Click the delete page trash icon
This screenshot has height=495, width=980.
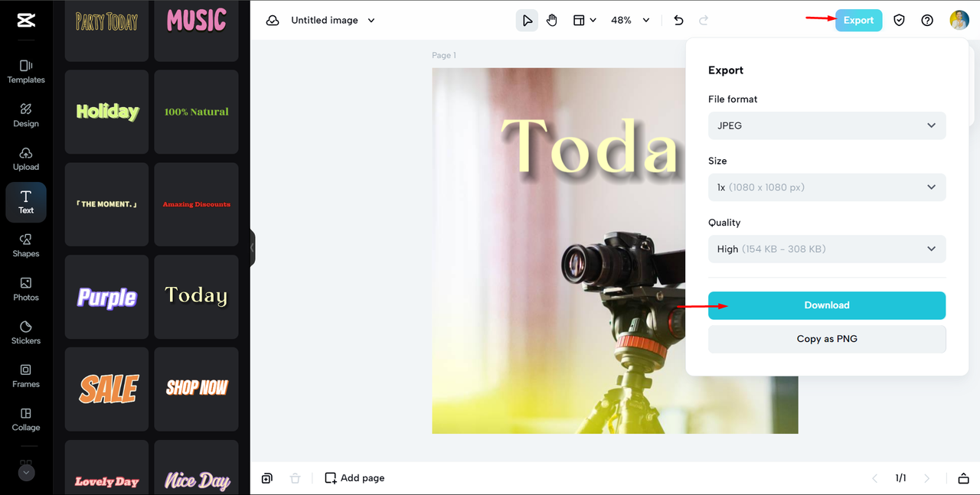coord(295,478)
